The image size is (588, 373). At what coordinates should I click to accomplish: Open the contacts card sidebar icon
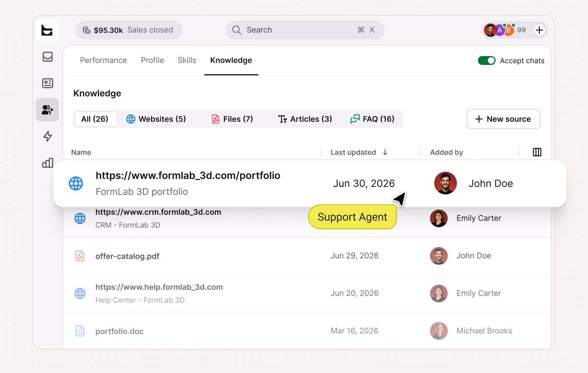pyautogui.click(x=48, y=83)
